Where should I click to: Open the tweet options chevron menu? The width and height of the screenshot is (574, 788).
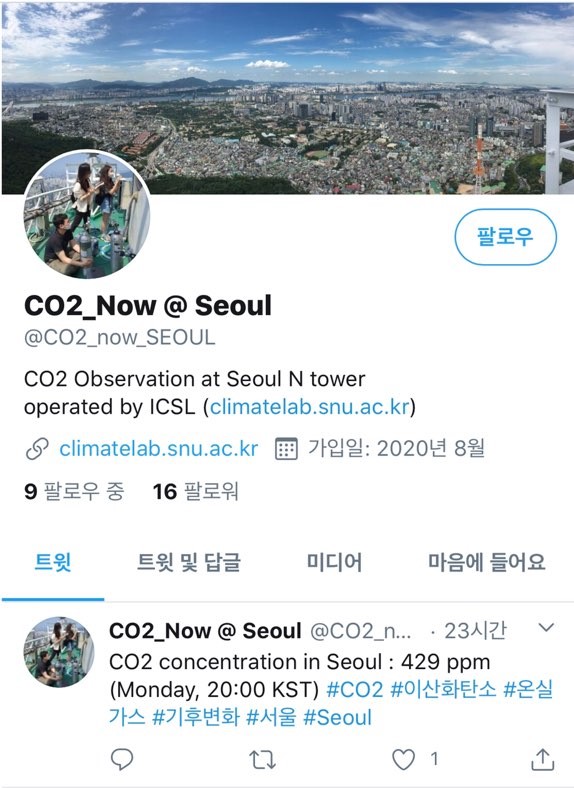click(x=546, y=627)
